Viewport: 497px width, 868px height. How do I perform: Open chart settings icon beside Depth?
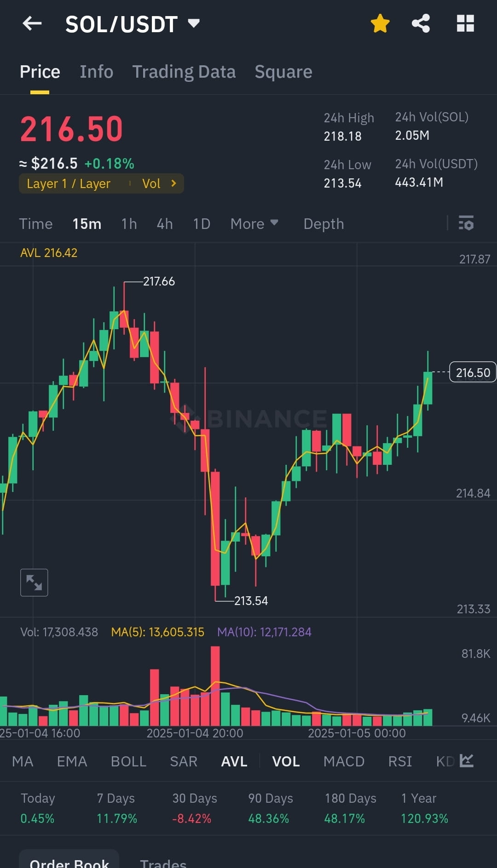tap(466, 224)
